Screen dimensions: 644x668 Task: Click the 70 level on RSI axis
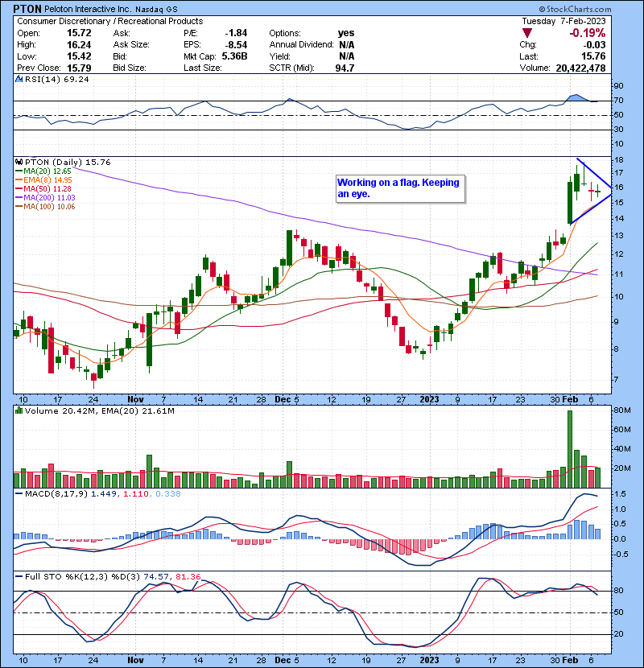click(618, 101)
